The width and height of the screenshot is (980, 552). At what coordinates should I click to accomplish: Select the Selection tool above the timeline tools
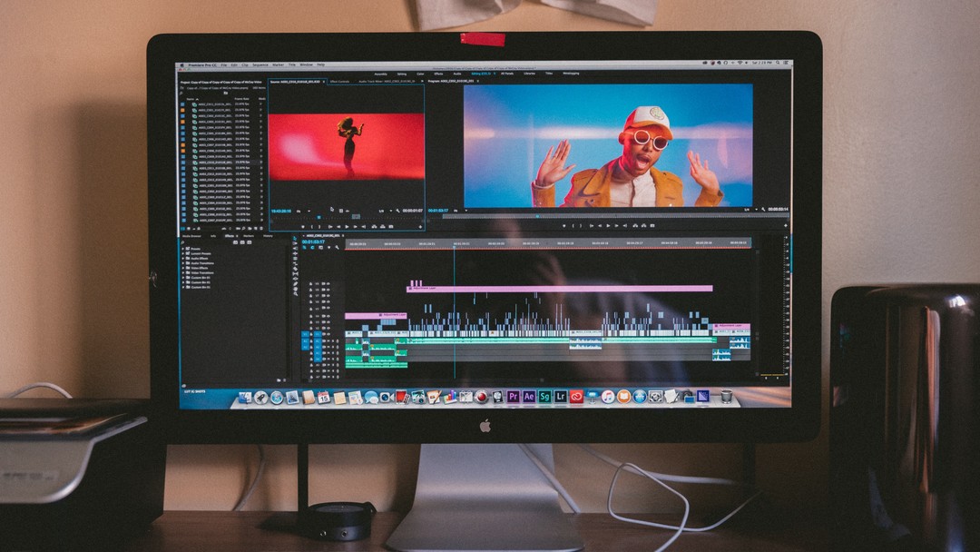pos(294,238)
